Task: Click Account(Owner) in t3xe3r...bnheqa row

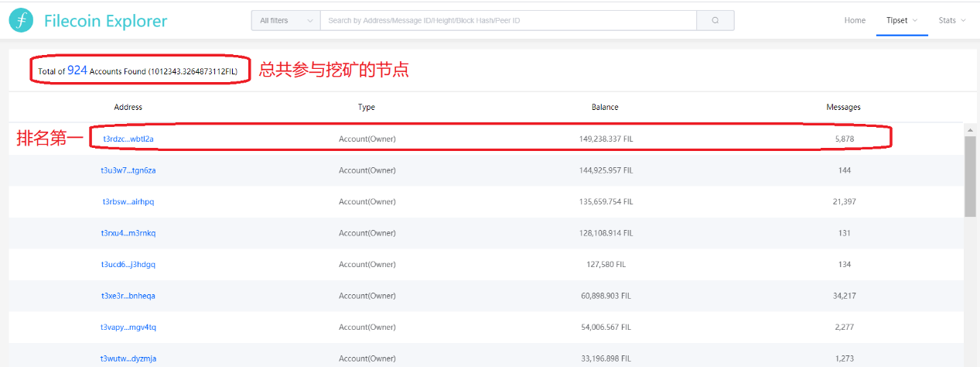Action: tap(367, 296)
